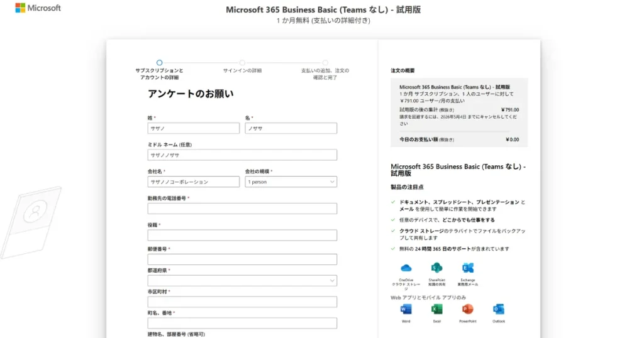Click the OneDrive cloud storage icon
The height and width of the screenshot is (338, 644).
click(x=406, y=268)
